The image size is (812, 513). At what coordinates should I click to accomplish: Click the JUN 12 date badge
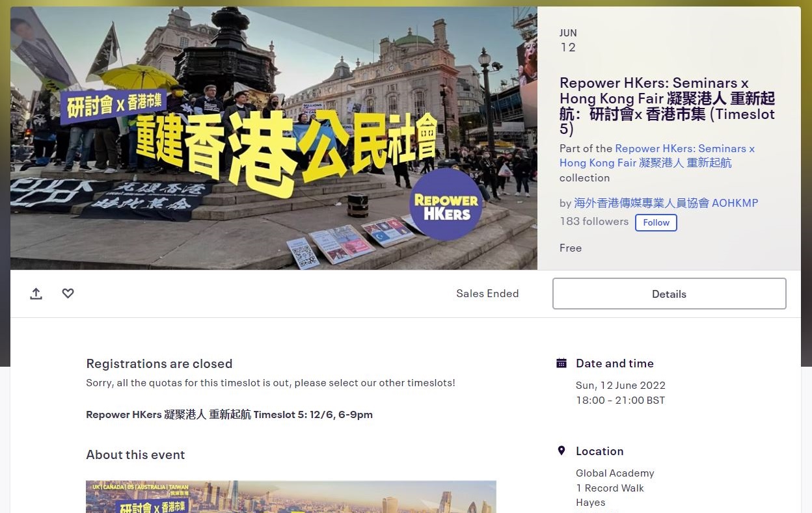(x=568, y=40)
